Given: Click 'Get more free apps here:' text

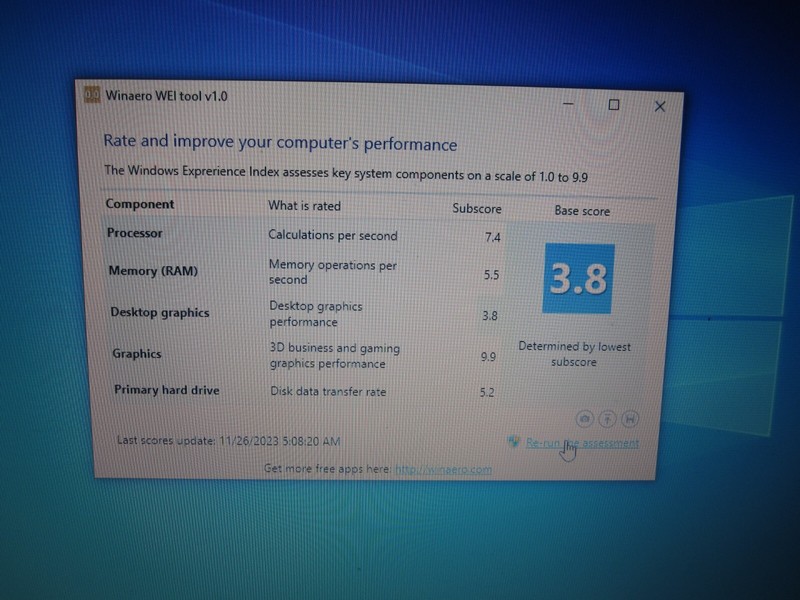Looking at the screenshot, I should [x=328, y=468].
